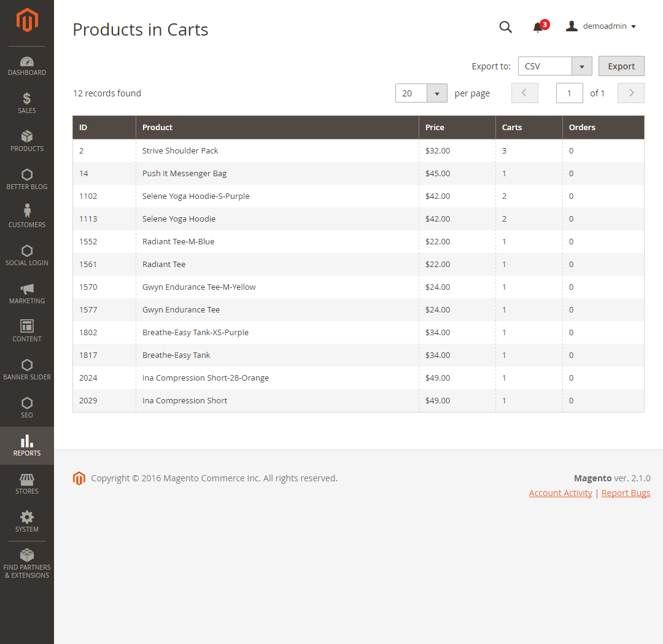Select Breathe-Easy Tank-XS-Purple row
The height and width of the screenshot is (644, 663).
[359, 332]
